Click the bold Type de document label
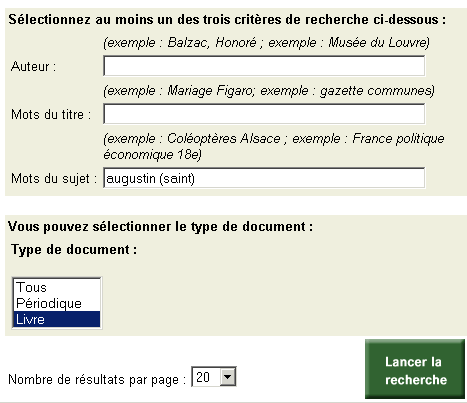The image size is (467, 403). pyautogui.click(x=74, y=249)
